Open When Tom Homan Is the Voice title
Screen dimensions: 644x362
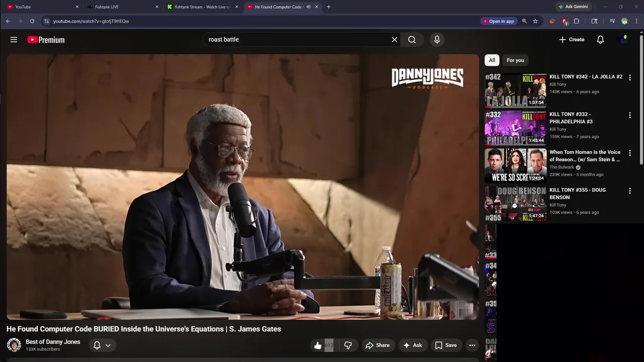[x=585, y=156]
